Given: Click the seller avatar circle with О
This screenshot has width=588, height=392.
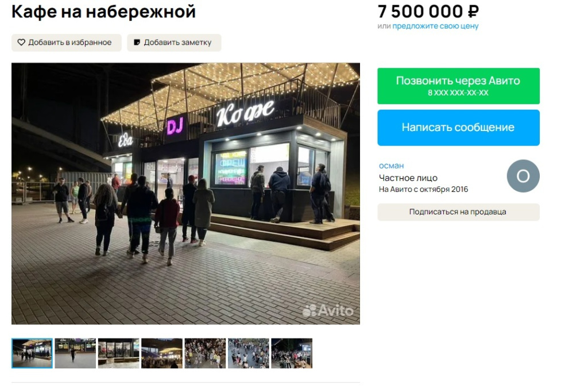Looking at the screenshot, I should click(x=523, y=176).
